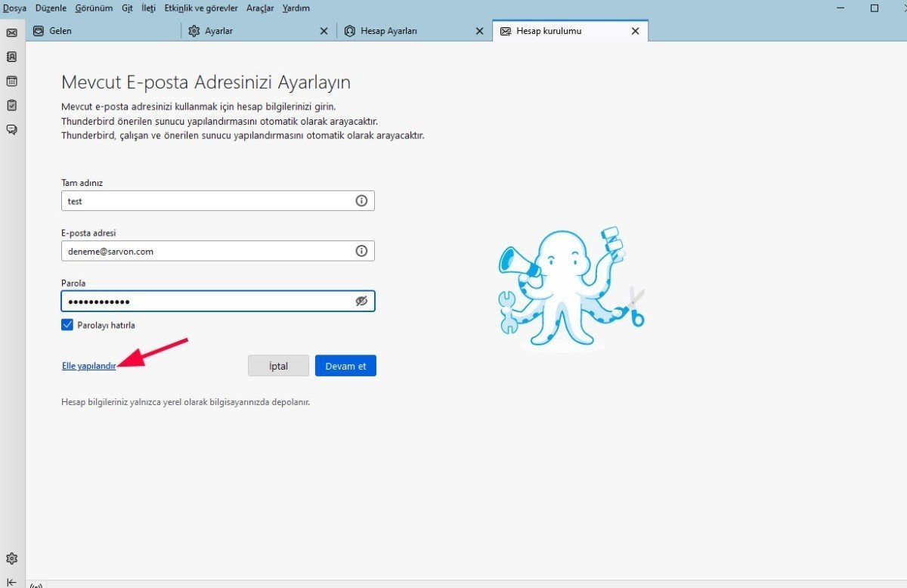The image size is (907, 588).
Task: Click the Devam et button
Action: 345,365
